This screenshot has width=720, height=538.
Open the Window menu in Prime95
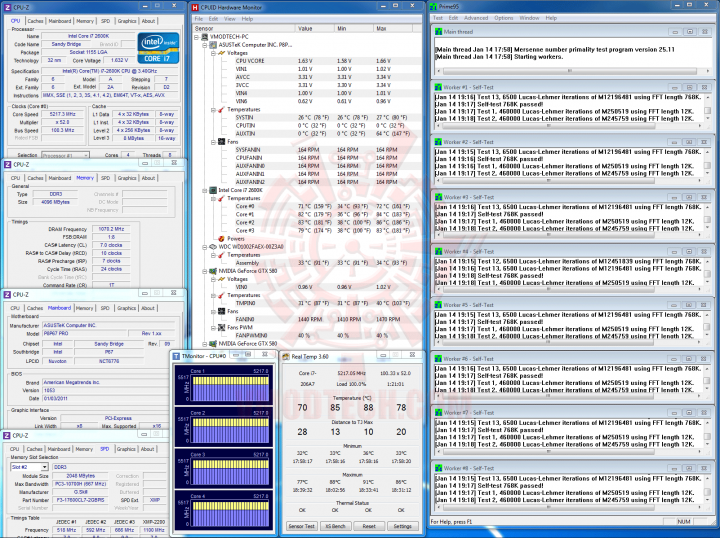coord(529,18)
